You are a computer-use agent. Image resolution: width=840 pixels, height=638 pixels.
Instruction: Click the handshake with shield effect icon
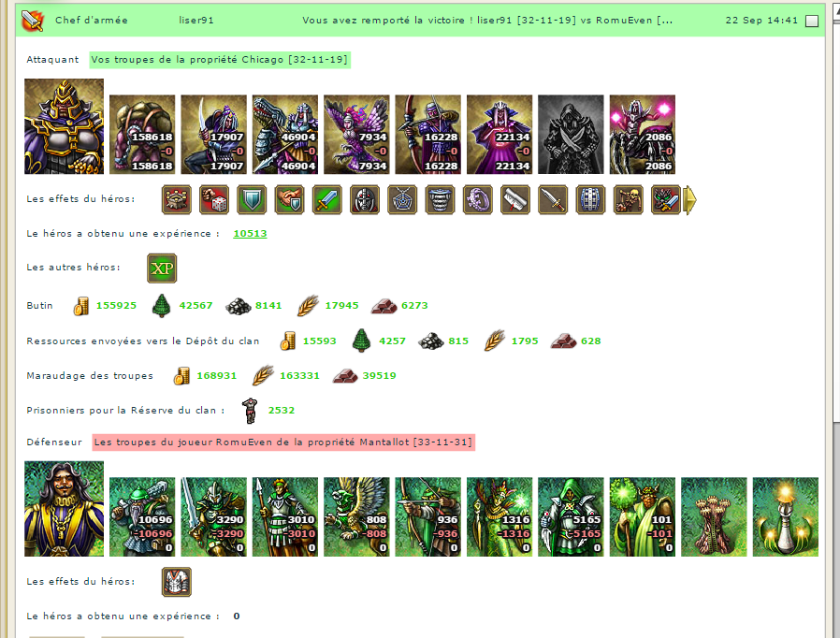pyautogui.click(x=289, y=200)
